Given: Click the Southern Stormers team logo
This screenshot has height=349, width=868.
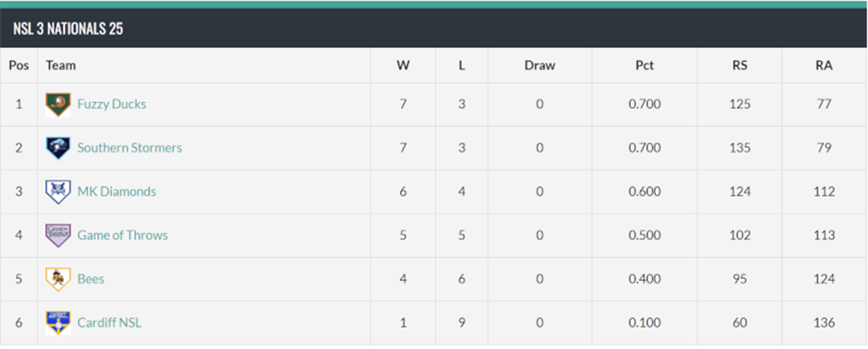Looking at the screenshot, I should pos(58,148).
